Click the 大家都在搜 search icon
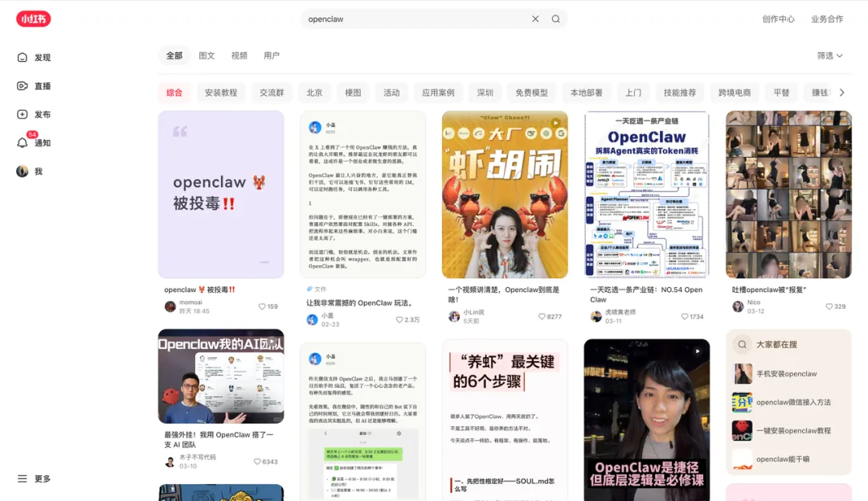This screenshot has height=501, width=868. [x=742, y=344]
